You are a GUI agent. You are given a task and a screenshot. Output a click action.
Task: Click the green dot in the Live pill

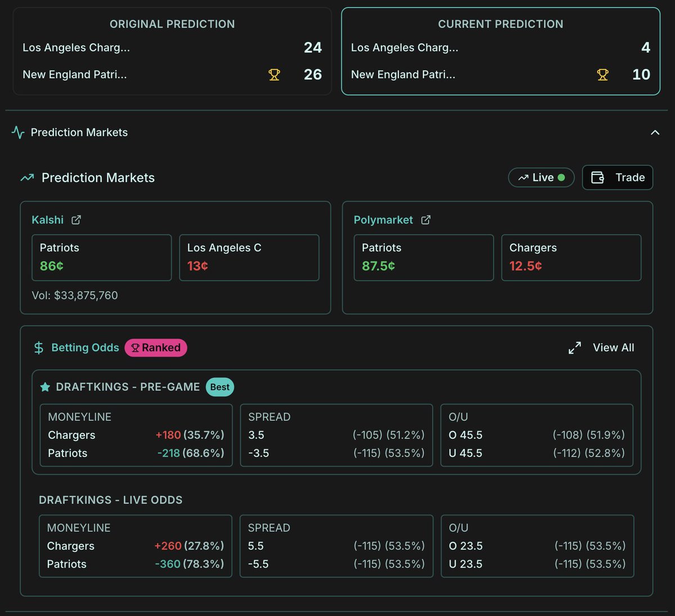[x=560, y=177]
